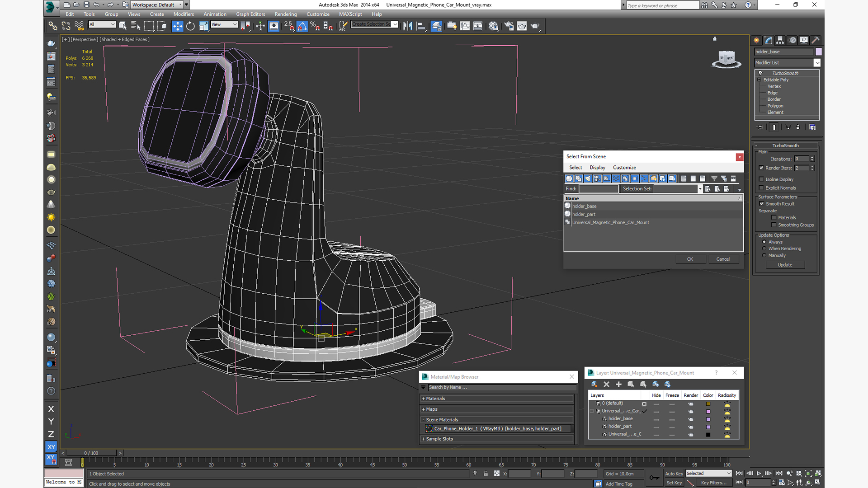Toggle the Smooth Result checkbox
Screen dimensions: 868x488
pos(762,204)
